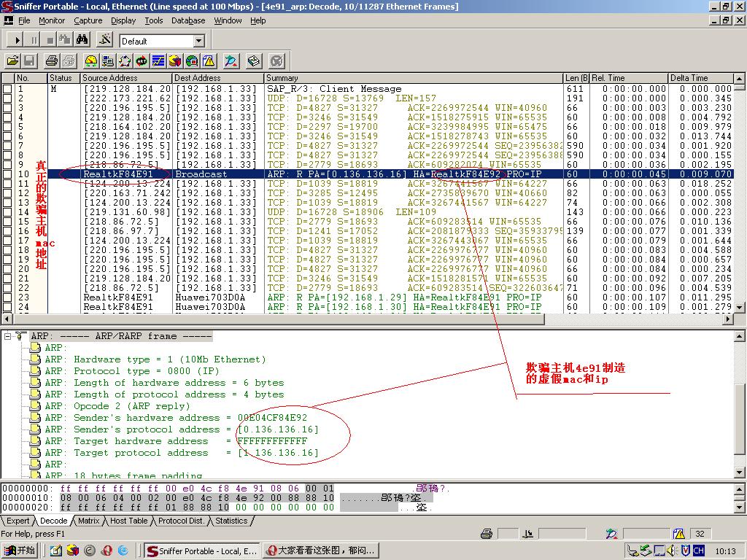Viewport: 747px width, 560px height.
Task: Check the box for frame 1
Action: [x=7, y=89]
